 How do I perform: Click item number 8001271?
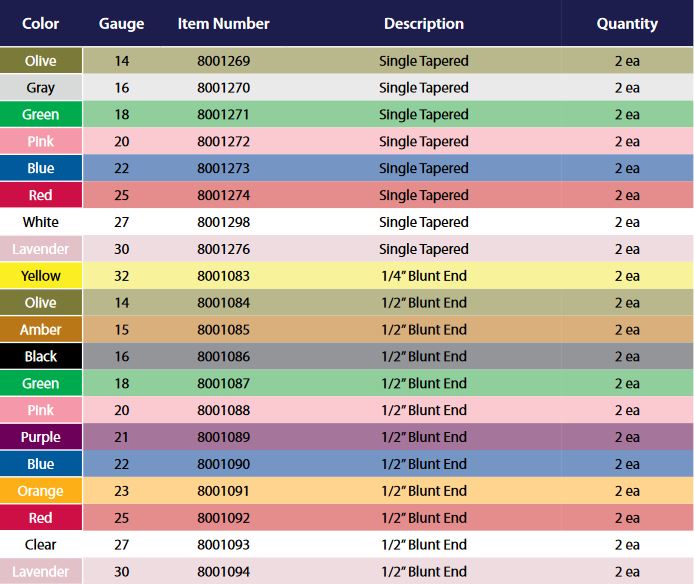tap(224, 114)
